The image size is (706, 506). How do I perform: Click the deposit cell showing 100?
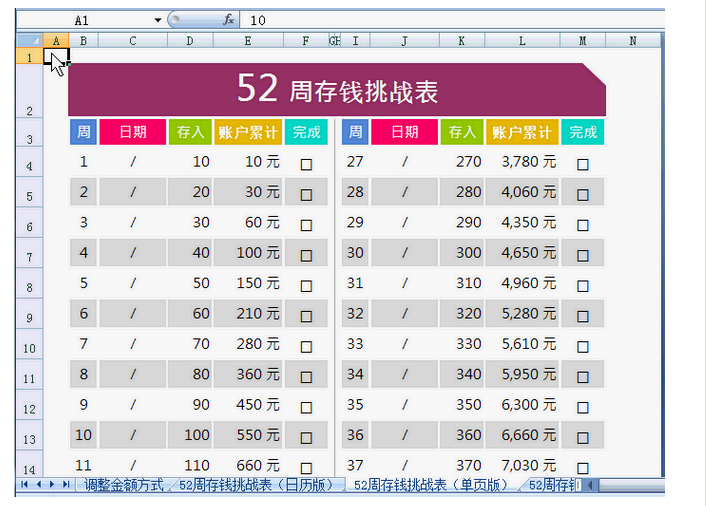tap(190, 435)
